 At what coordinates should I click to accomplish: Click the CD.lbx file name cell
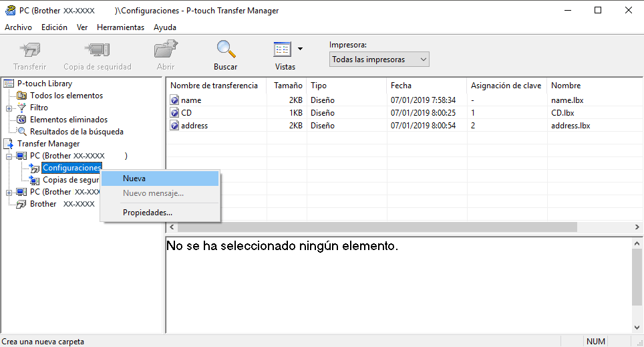562,112
